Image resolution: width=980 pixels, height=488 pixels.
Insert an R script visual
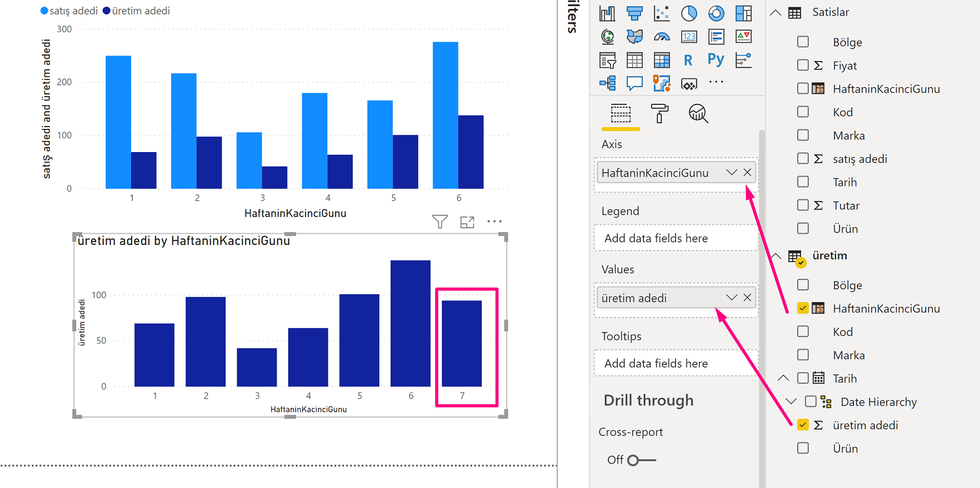point(688,60)
